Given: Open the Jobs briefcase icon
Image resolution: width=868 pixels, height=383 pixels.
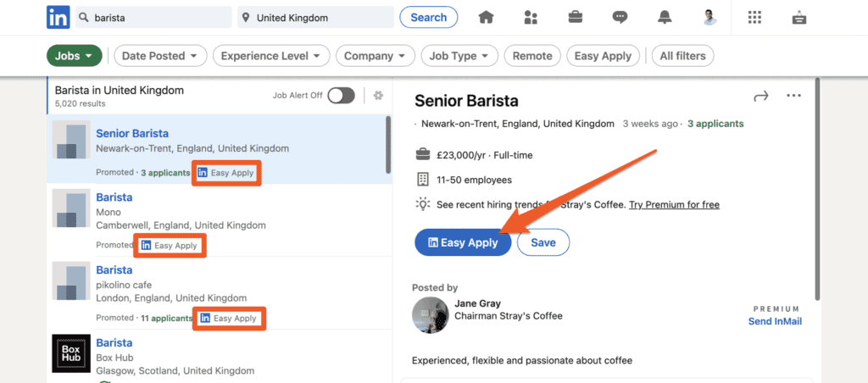Looking at the screenshot, I should (x=576, y=17).
